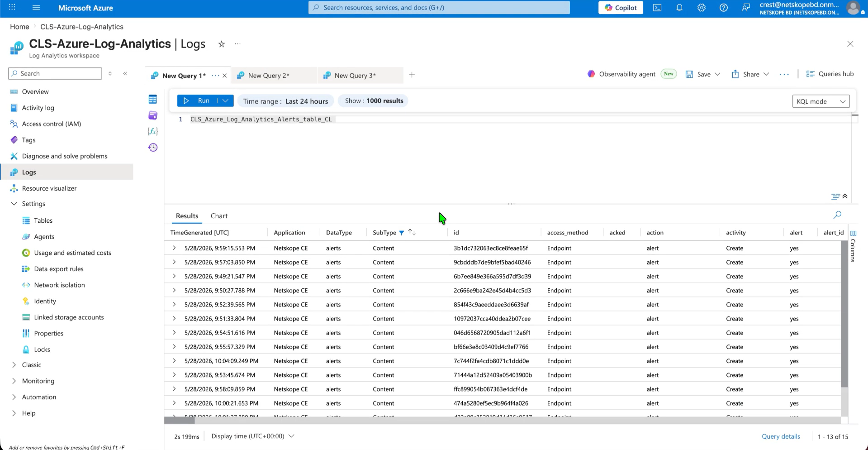Open the Tables side pane icon
The width and height of the screenshot is (868, 450).
pyautogui.click(x=153, y=99)
